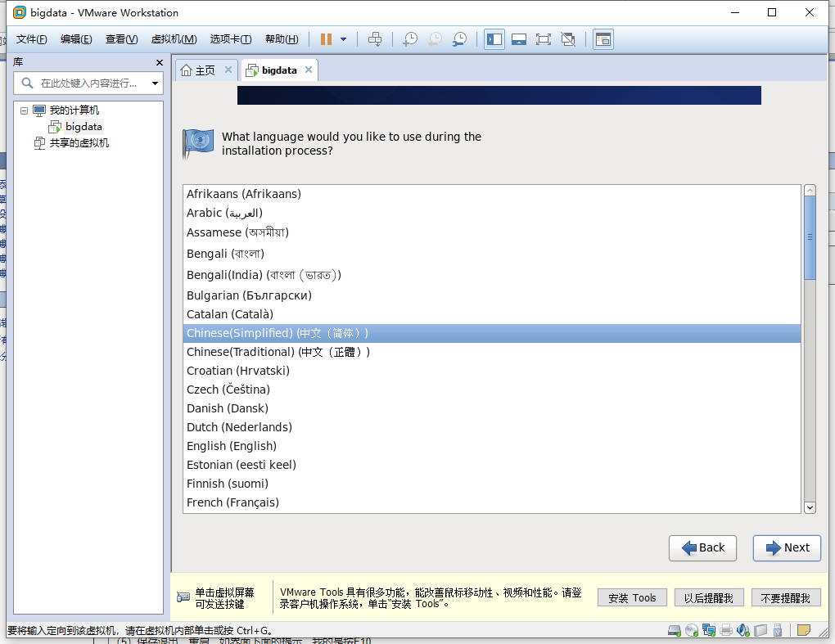The height and width of the screenshot is (644, 835).
Task: Close the 主页 tab
Action: click(228, 70)
